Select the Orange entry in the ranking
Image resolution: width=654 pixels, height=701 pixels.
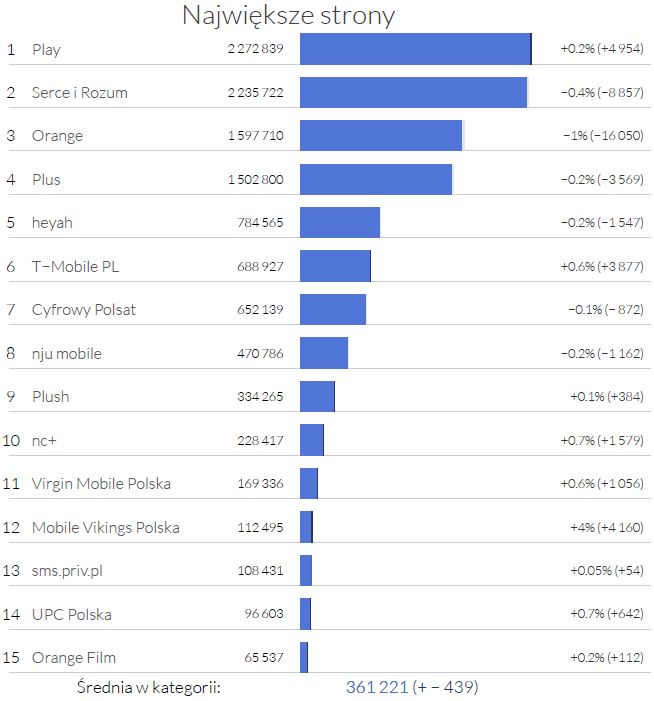click(57, 136)
